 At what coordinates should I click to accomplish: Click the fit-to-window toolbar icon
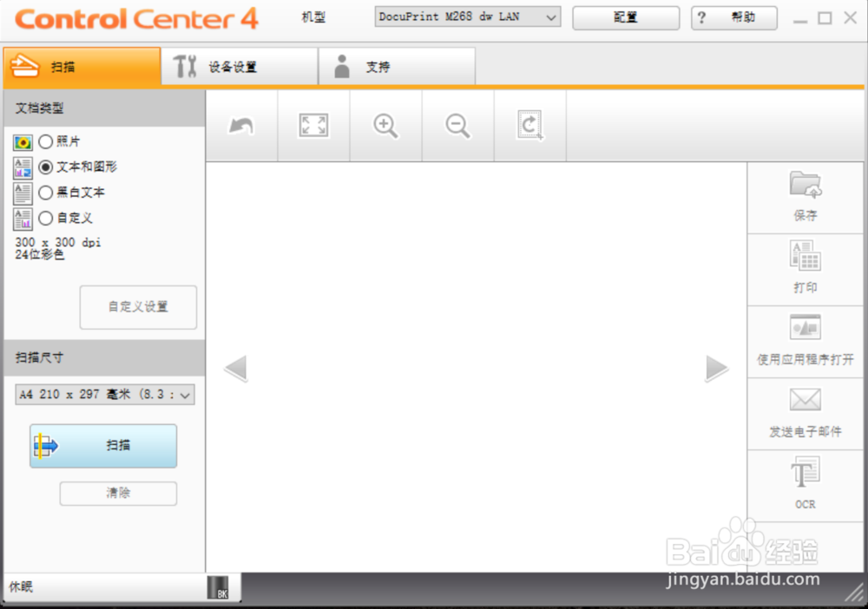point(313,125)
